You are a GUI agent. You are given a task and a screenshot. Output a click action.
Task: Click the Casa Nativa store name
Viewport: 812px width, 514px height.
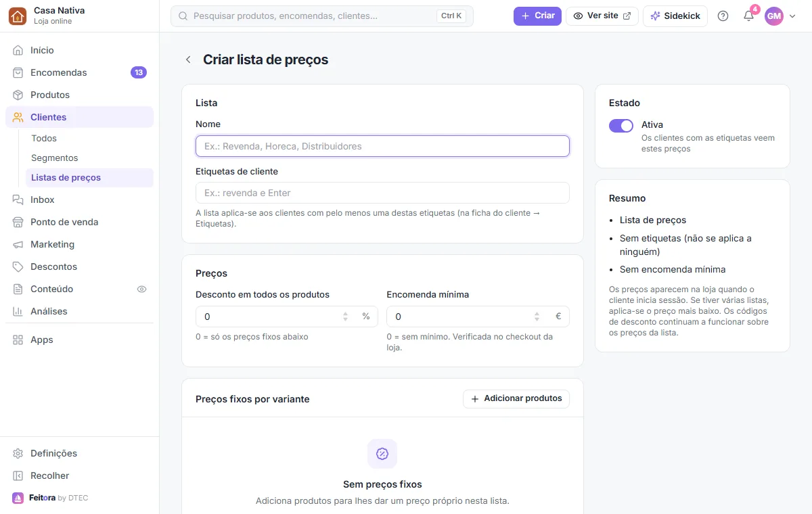click(x=60, y=10)
